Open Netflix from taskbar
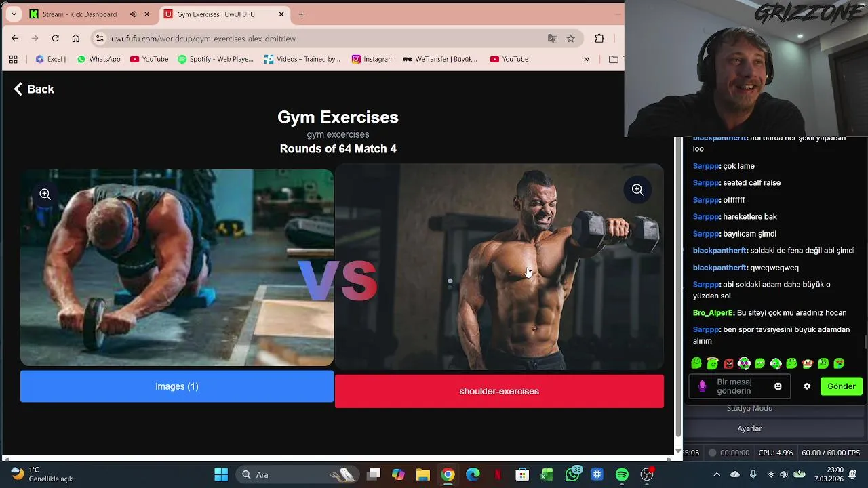 pyautogui.click(x=497, y=474)
